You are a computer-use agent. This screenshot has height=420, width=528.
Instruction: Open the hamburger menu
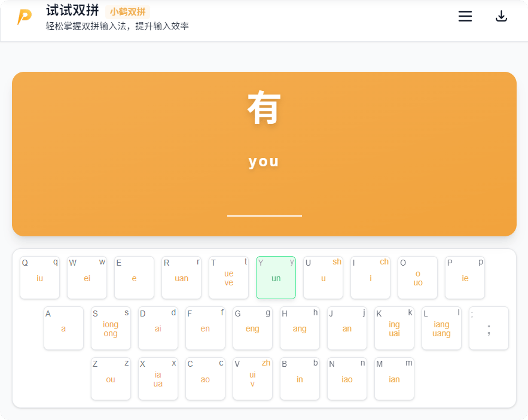pyautogui.click(x=465, y=17)
